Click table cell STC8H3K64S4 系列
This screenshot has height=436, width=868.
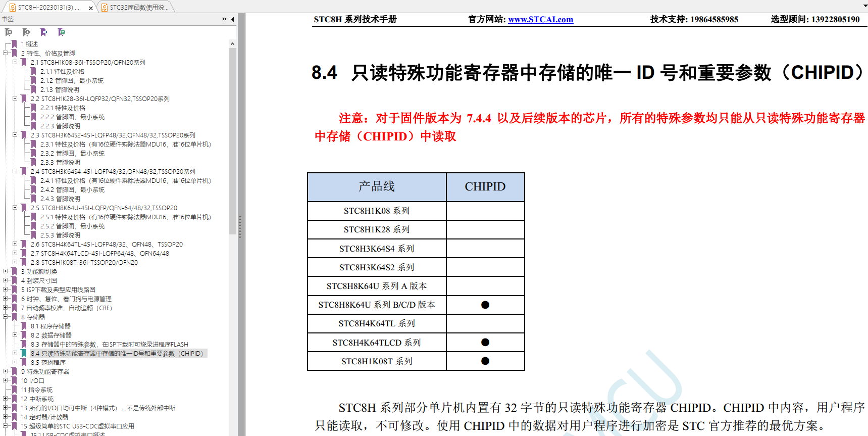(x=377, y=249)
